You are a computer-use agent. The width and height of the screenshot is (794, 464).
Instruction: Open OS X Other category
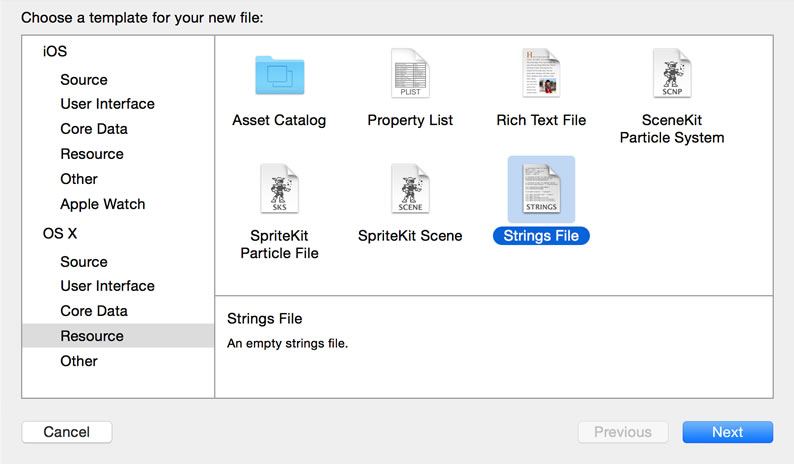(x=79, y=361)
